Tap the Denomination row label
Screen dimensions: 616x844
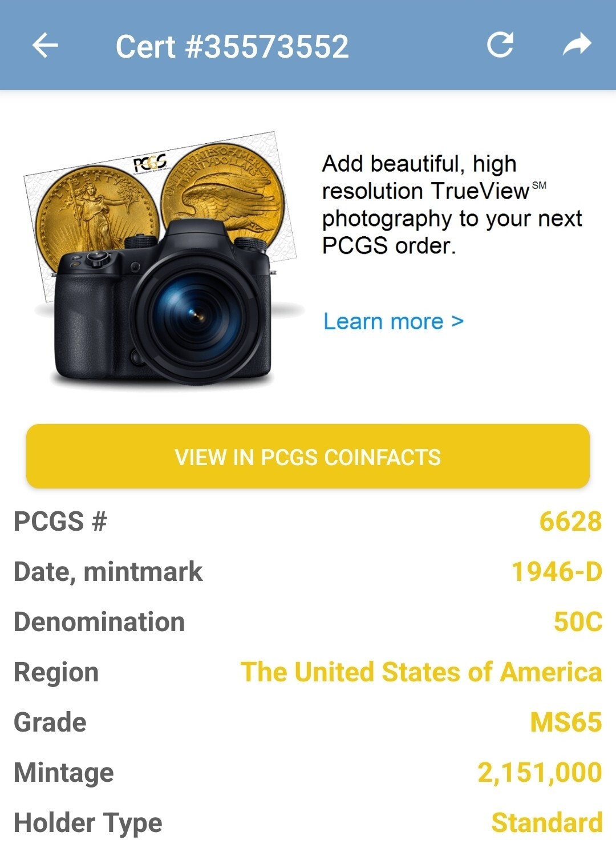(99, 622)
